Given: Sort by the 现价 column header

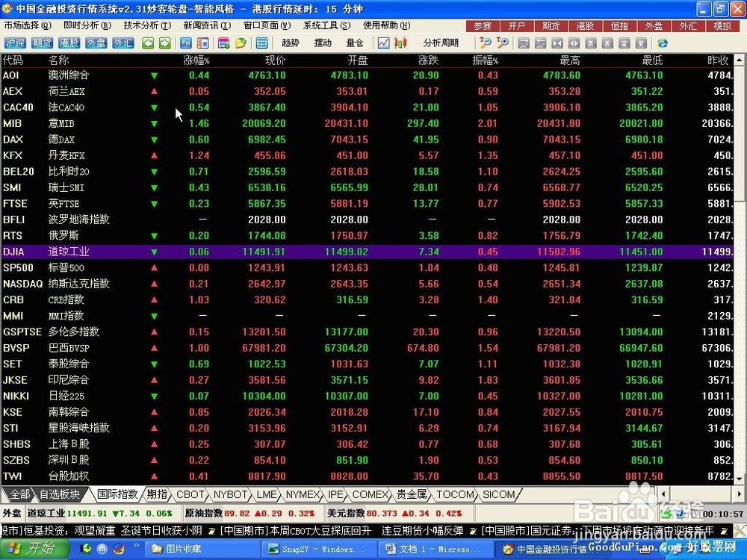Looking at the screenshot, I should 275,60.
